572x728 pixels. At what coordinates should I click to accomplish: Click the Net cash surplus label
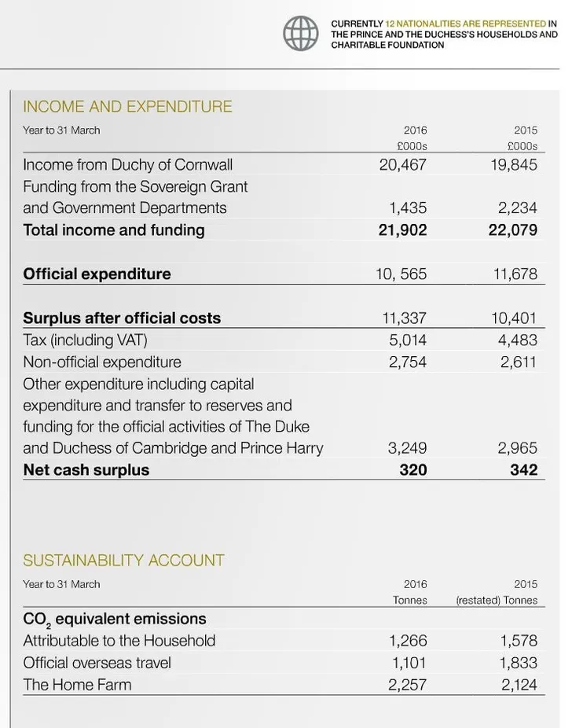(86, 470)
